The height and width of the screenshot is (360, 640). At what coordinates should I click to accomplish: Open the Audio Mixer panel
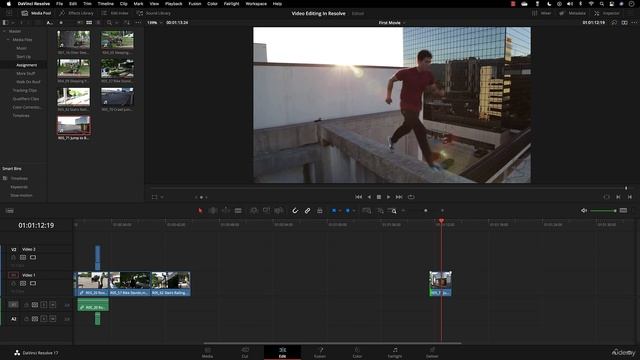click(541, 13)
